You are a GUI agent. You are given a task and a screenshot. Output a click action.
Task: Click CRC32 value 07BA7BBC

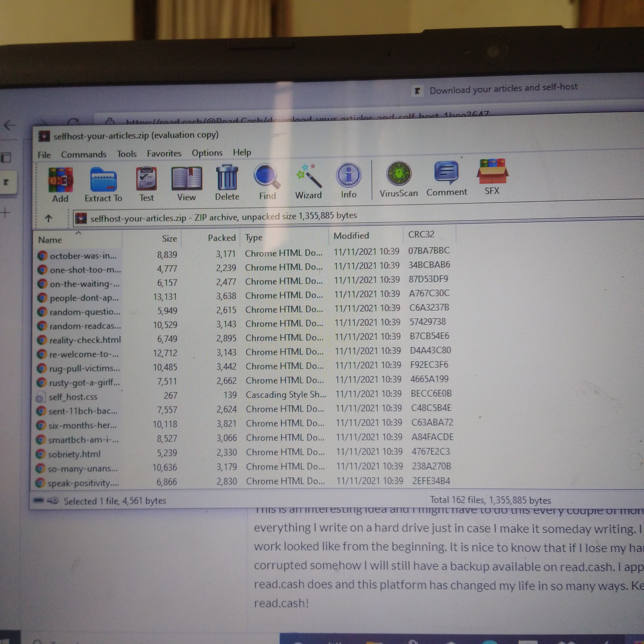(429, 251)
